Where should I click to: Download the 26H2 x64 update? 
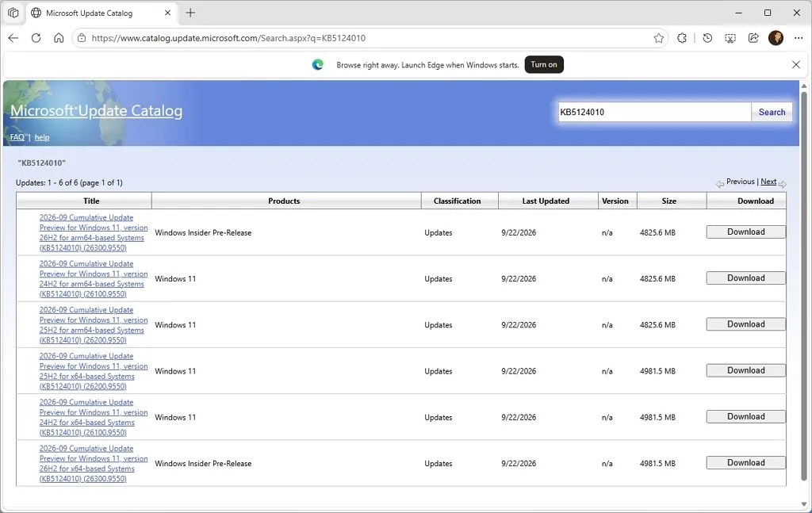click(745, 463)
